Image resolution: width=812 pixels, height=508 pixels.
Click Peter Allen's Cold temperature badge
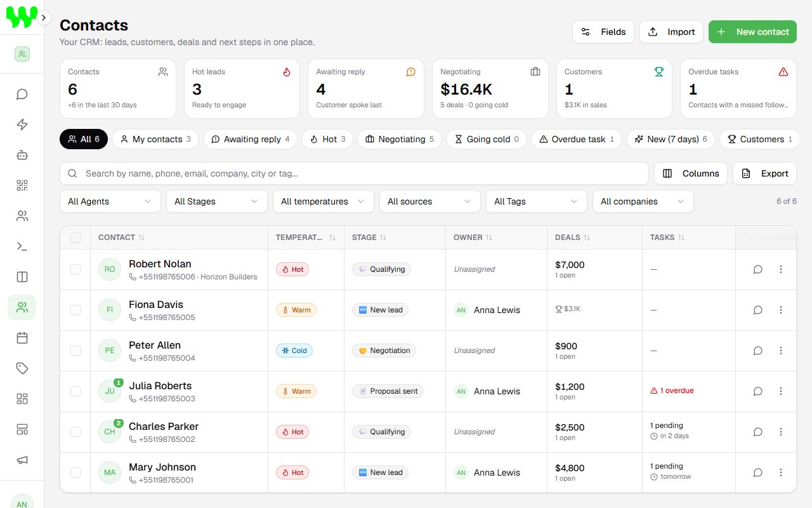[x=294, y=351]
